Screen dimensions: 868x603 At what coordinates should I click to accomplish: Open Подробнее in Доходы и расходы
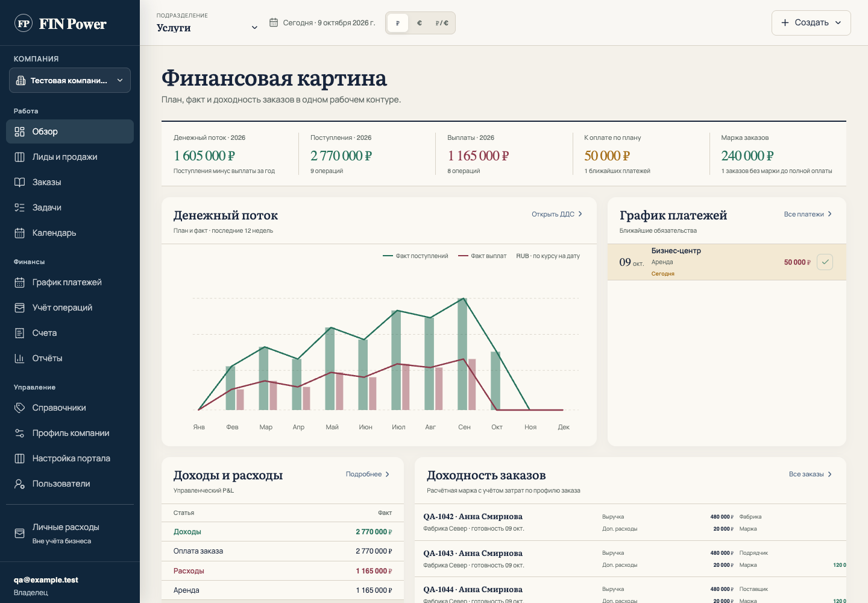coord(368,474)
